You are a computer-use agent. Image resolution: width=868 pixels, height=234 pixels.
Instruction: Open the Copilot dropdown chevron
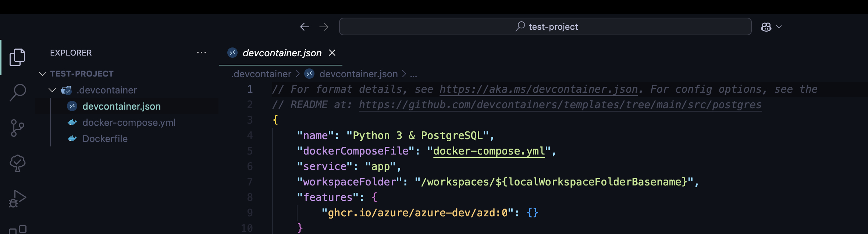coord(779,27)
